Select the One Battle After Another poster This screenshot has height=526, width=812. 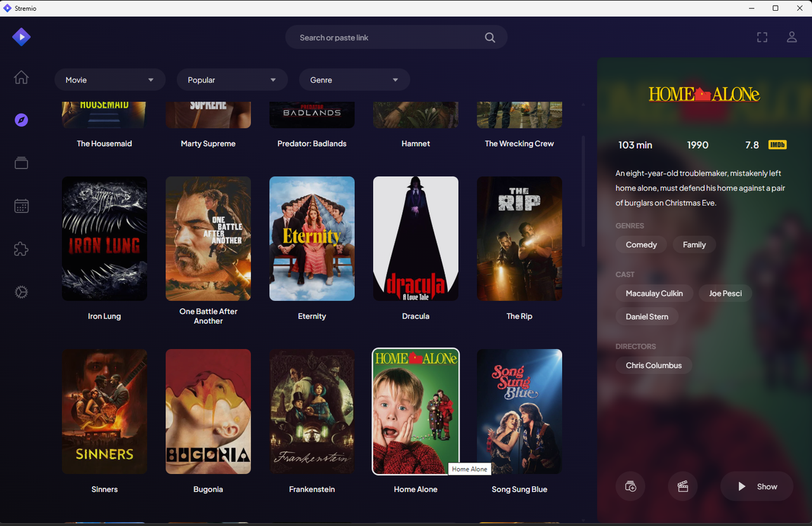click(x=208, y=239)
